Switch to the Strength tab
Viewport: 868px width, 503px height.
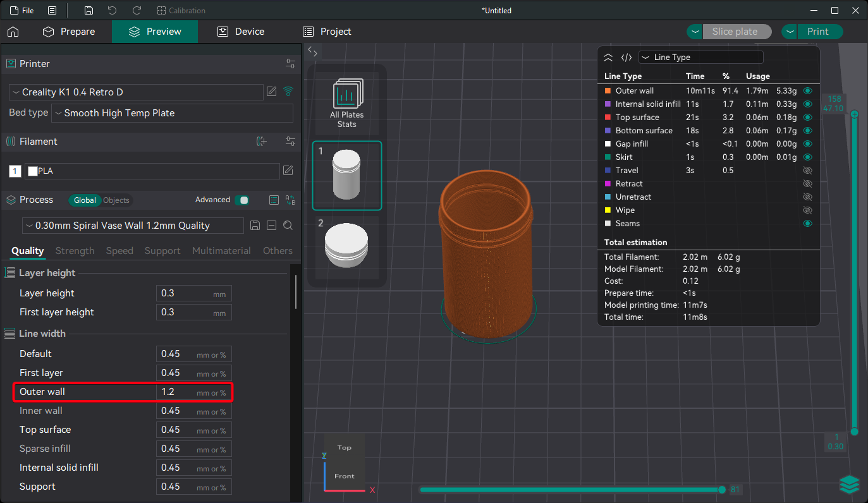pos(75,251)
